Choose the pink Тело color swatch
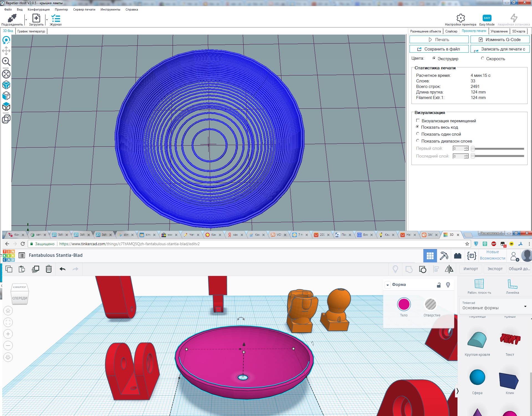 (x=404, y=304)
